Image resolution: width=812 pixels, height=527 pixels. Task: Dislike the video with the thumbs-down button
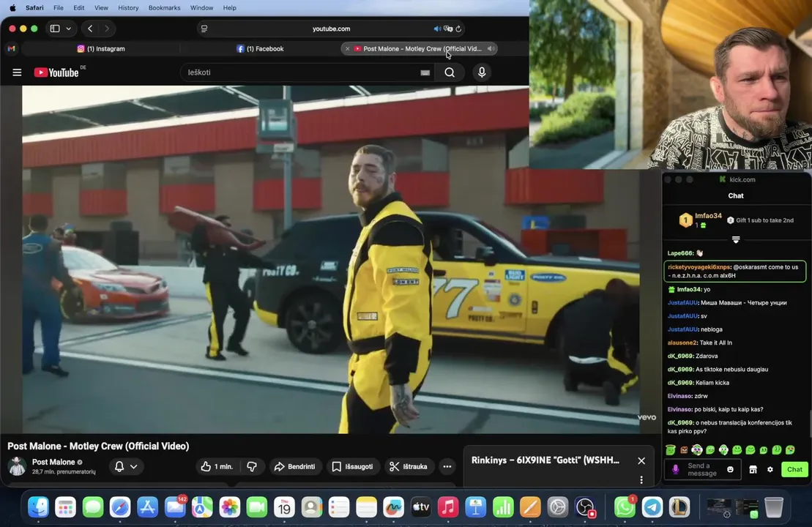(252, 466)
